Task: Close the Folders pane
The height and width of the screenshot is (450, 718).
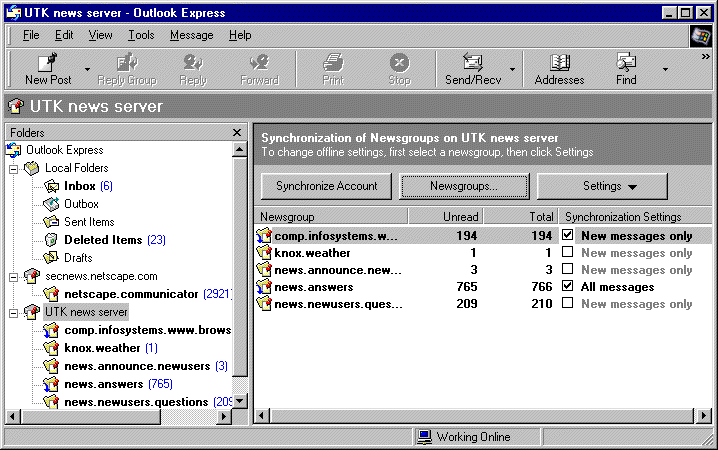Action: tap(237, 132)
